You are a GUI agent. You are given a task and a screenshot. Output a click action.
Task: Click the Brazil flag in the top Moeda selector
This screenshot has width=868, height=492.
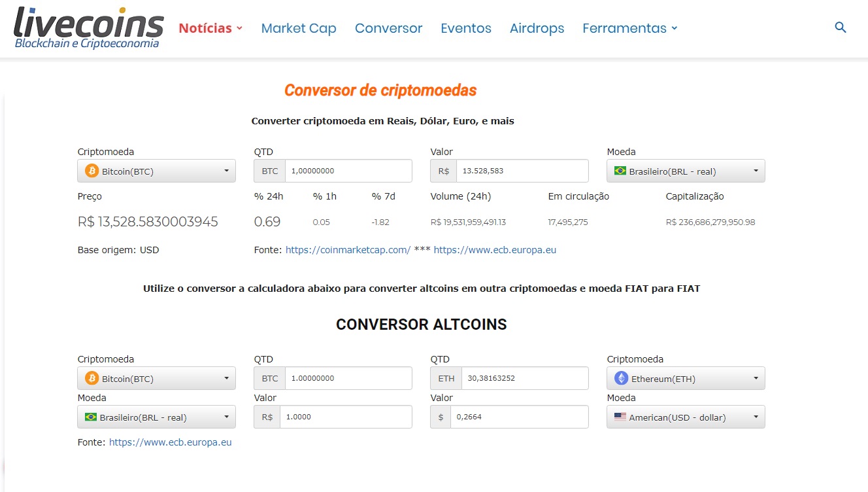coord(620,171)
